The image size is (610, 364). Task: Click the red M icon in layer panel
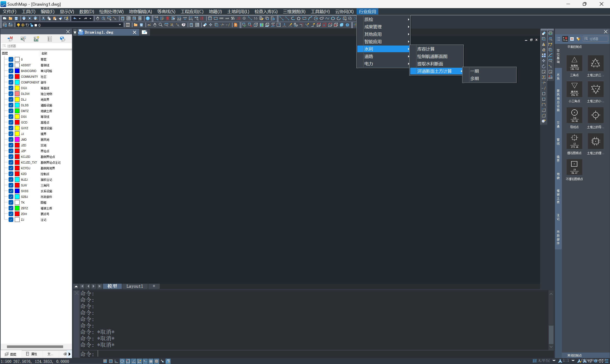pos(10,39)
